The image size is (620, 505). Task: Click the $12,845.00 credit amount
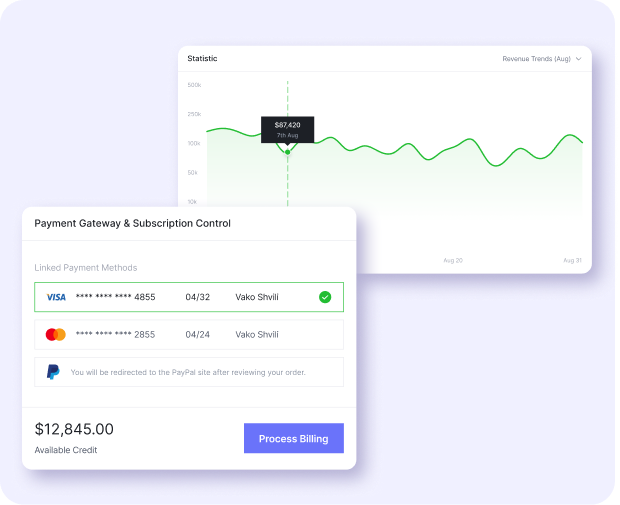[x=74, y=429]
